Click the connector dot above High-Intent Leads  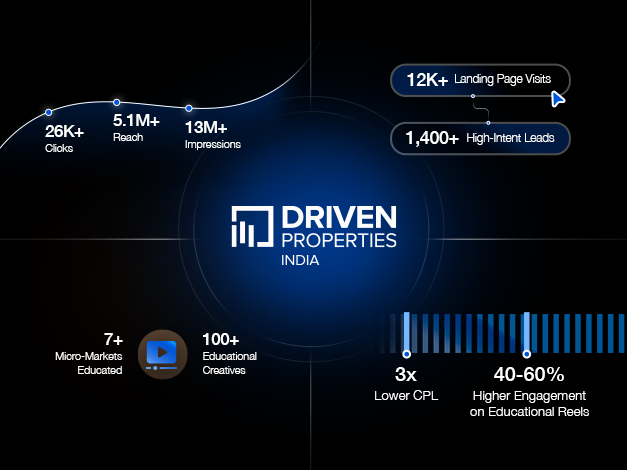pyautogui.click(x=487, y=122)
